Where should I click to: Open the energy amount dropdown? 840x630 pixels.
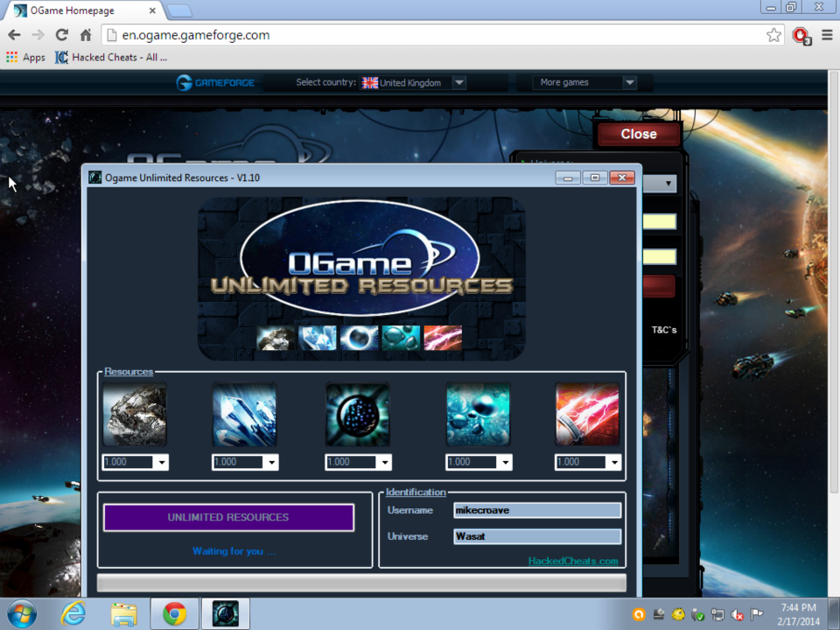pos(614,462)
